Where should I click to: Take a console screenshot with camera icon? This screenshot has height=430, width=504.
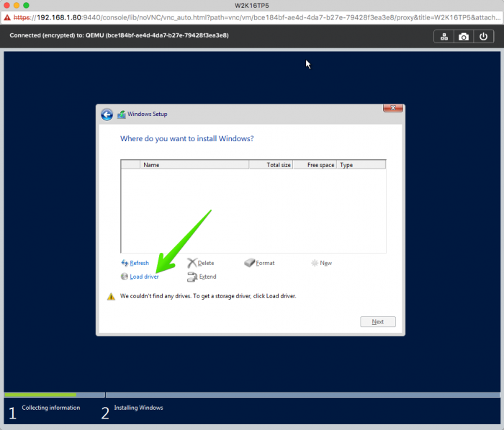coord(464,37)
